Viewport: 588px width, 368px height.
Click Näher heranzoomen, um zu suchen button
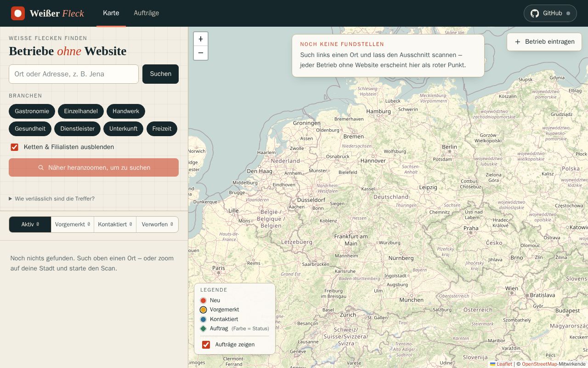[x=94, y=167]
